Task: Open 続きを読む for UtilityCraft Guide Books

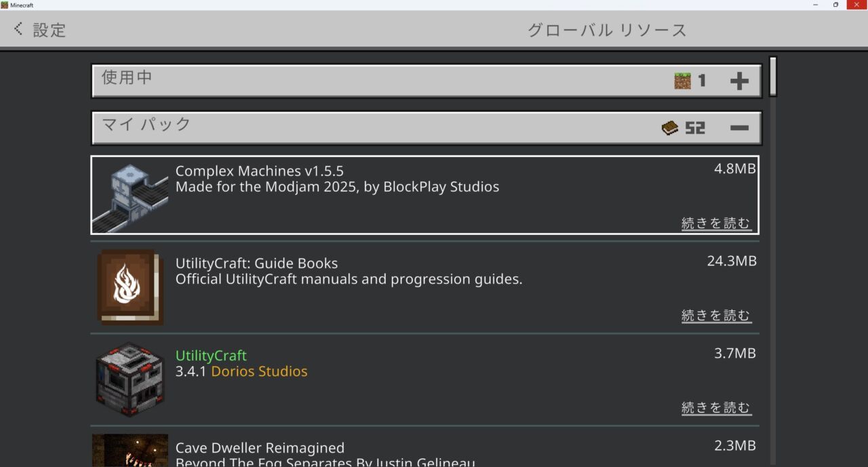Action: tap(716, 316)
